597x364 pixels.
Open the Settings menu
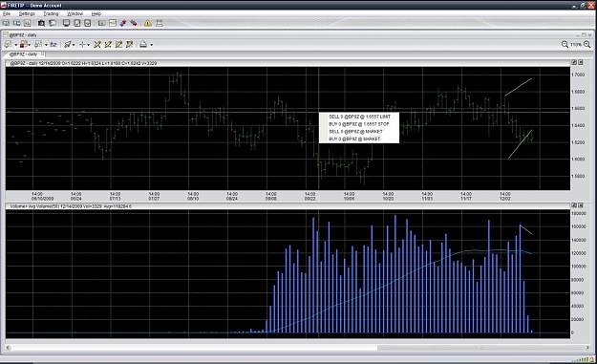[27, 13]
